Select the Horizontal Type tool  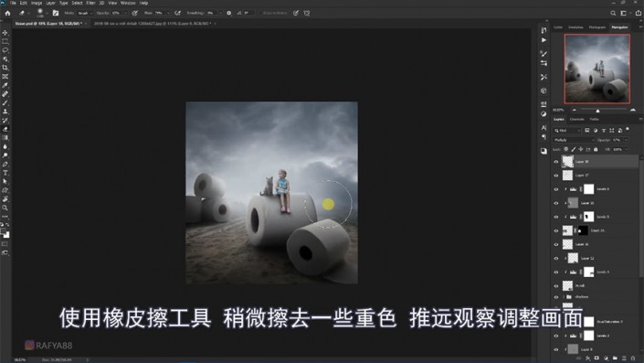tap(5, 173)
